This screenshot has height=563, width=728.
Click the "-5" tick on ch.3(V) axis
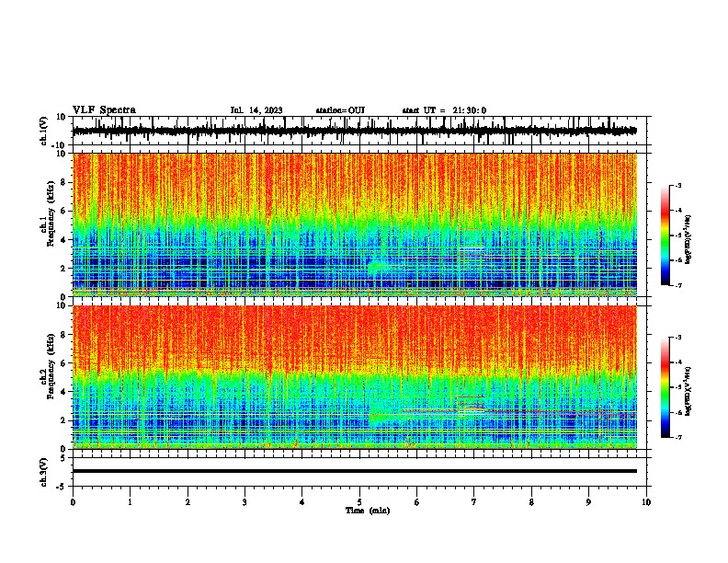[62, 487]
